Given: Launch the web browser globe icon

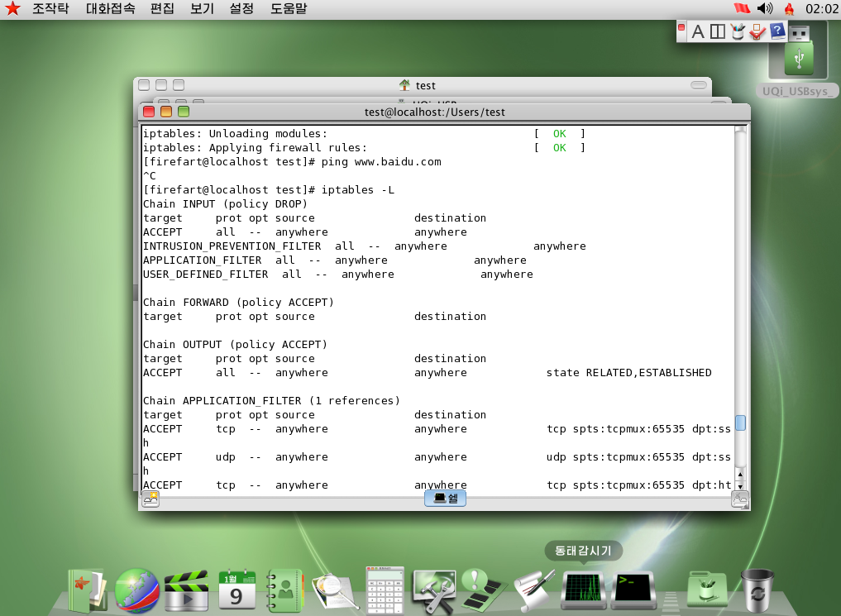Looking at the screenshot, I should [x=136, y=590].
